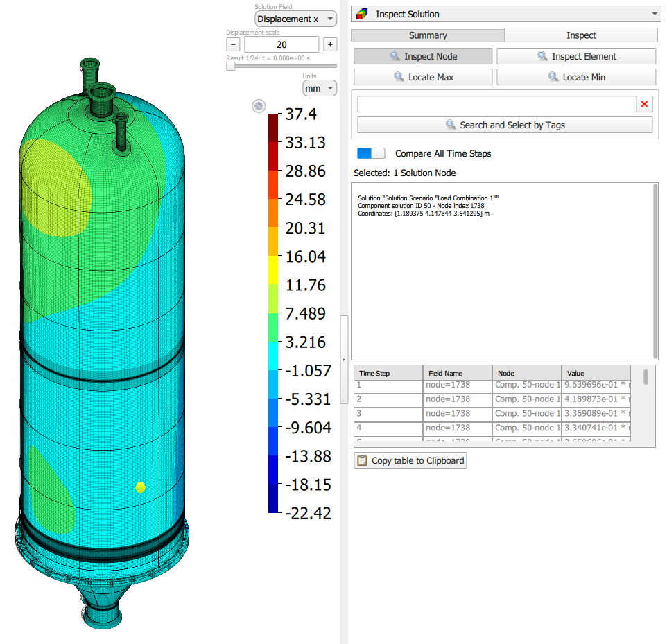667x644 pixels.
Task: Click the Inspect Solution cube icon
Action: (362, 15)
